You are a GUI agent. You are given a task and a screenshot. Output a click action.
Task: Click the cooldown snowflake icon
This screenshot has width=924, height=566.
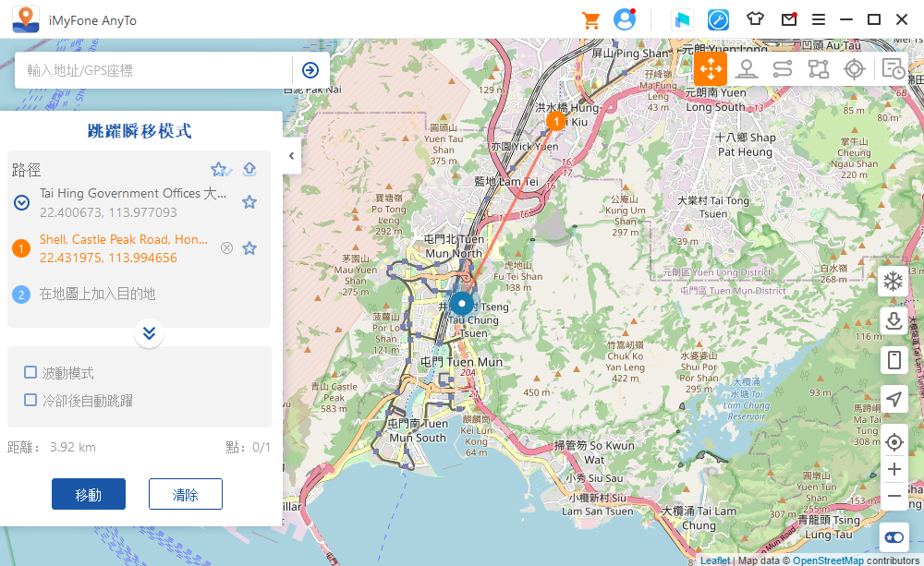pyautogui.click(x=894, y=282)
